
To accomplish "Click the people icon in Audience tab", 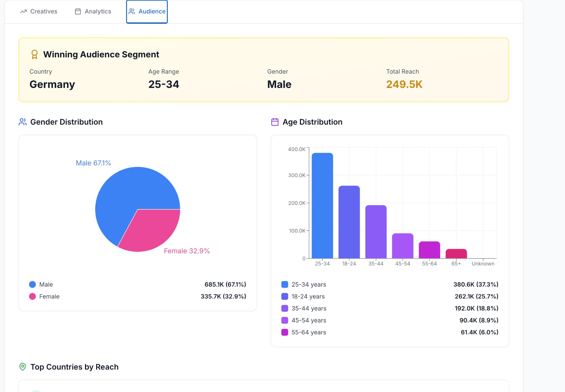I will (132, 11).
